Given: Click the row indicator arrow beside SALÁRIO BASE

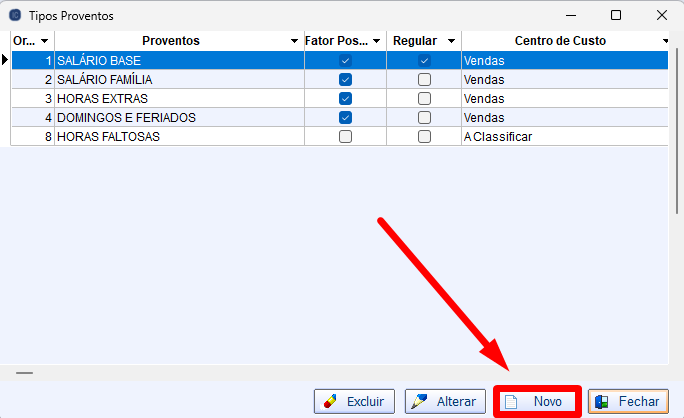Looking at the screenshot, I should pyautogui.click(x=5, y=61).
